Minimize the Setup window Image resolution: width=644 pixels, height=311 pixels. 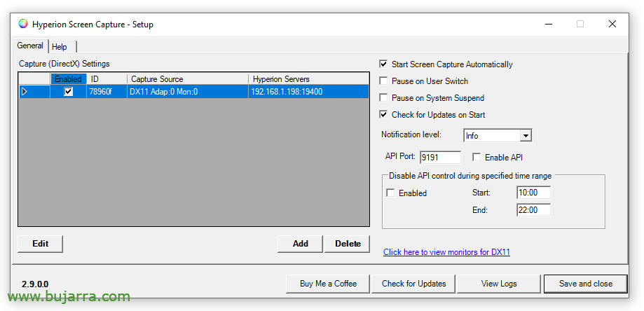pos(548,25)
